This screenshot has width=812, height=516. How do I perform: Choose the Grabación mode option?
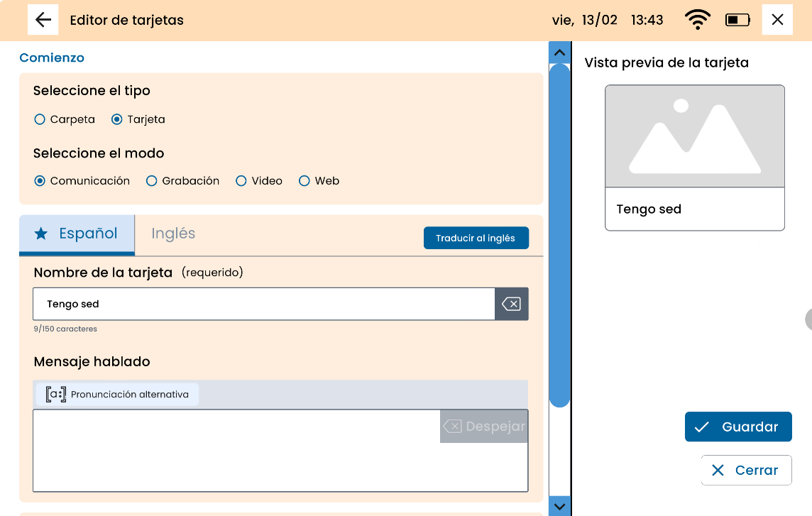(151, 181)
